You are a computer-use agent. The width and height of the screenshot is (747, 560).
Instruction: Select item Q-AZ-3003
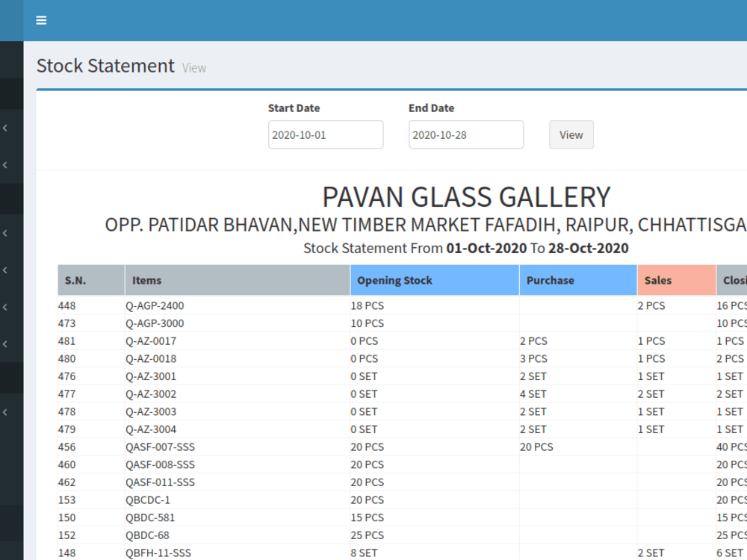(x=151, y=411)
